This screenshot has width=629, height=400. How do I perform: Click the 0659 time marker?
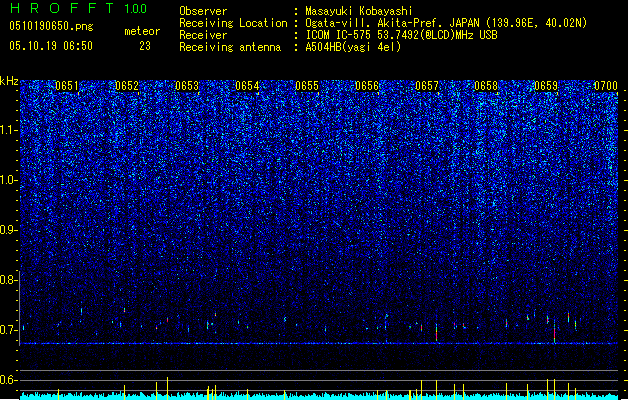point(546,86)
